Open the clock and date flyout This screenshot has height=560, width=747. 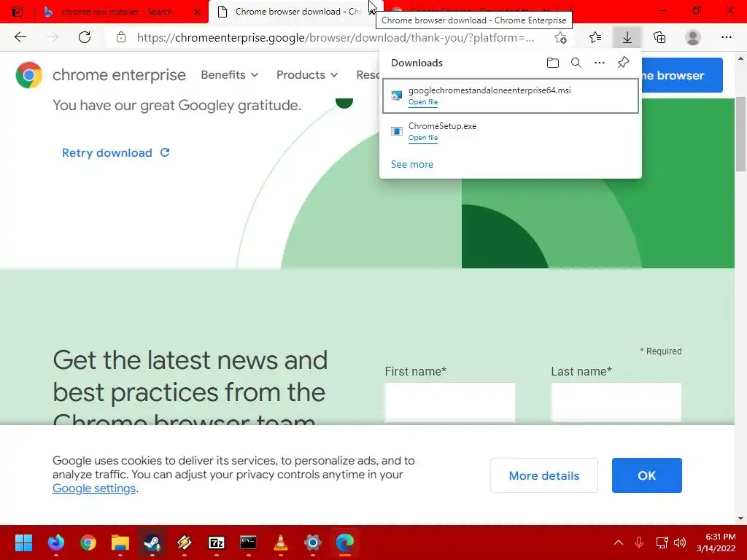[x=716, y=542]
